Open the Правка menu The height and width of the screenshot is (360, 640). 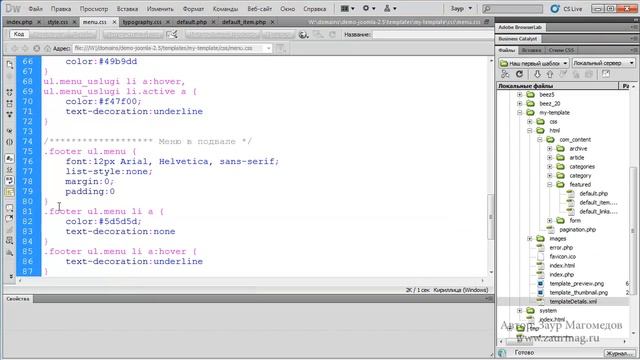pos(61,9)
